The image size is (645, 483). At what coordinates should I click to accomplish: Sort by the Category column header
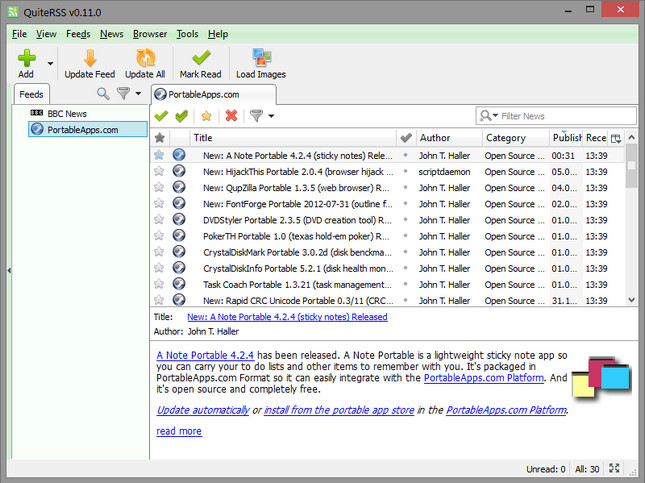click(516, 138)
